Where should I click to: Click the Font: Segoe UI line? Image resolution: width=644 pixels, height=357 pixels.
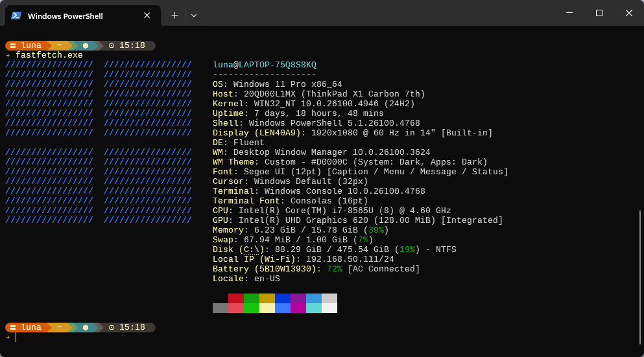click(360, 172)
